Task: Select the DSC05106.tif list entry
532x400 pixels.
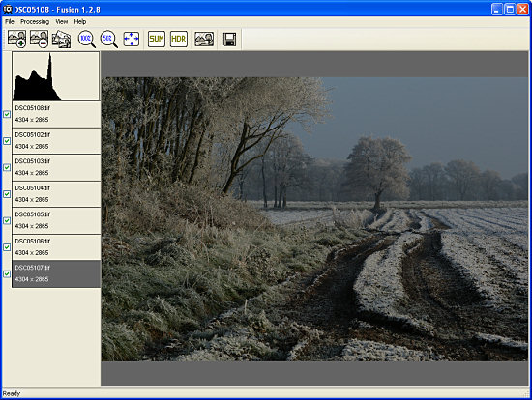Action: [56, 247]
